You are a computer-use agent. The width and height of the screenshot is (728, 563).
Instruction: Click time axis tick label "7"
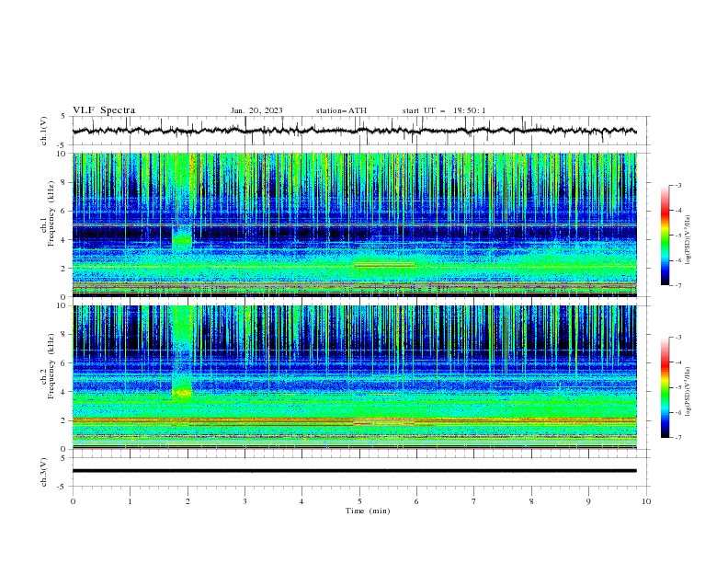click(474, 501)
